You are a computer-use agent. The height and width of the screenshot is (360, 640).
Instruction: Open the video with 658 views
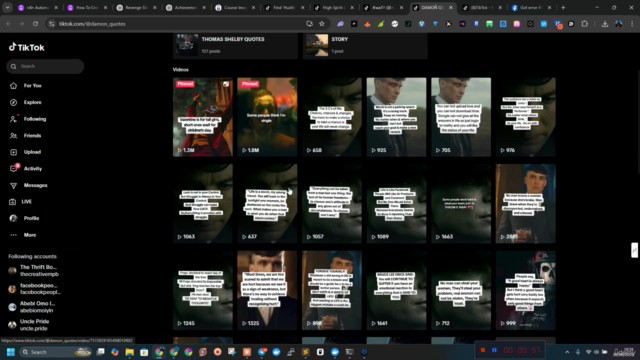332,117
